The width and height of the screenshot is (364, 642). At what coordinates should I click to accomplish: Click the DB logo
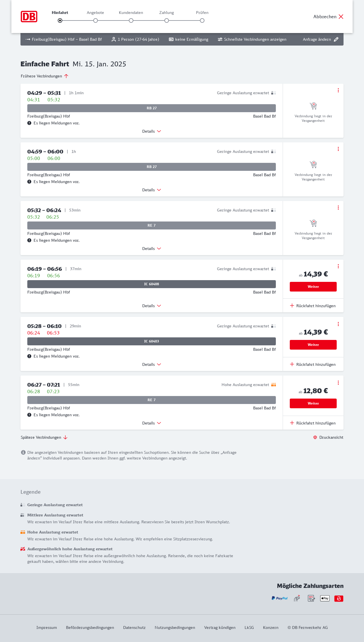click(x=29, y=17)
